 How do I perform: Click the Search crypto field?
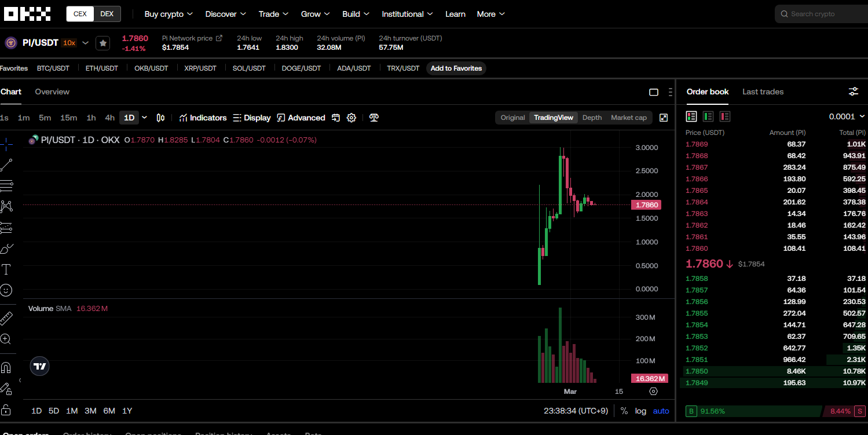click(821, 14)
